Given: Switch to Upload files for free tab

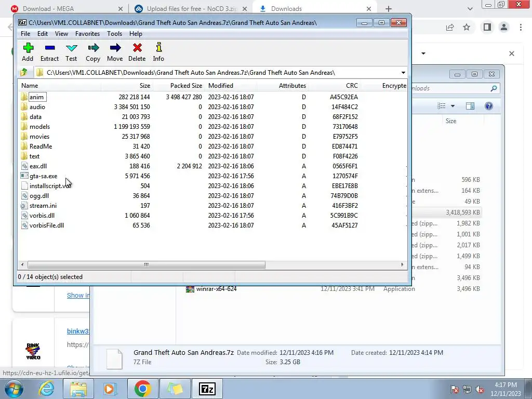Looking at the screenshot, I should [191, 9].
